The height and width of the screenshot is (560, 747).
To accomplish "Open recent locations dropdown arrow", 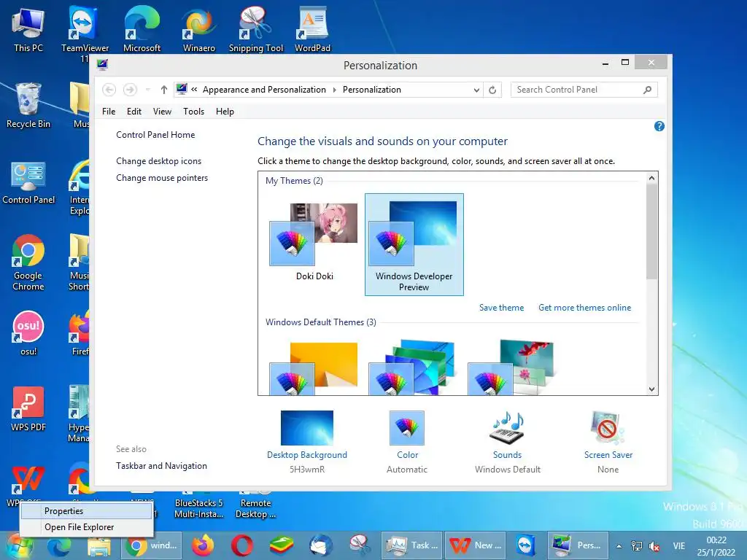I will coord(147,90).
